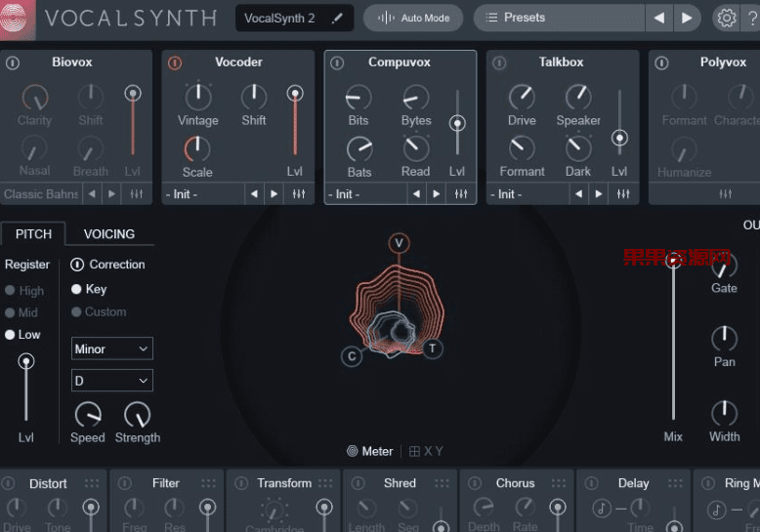Click the Distort module drag handle dots

(92, 483)
